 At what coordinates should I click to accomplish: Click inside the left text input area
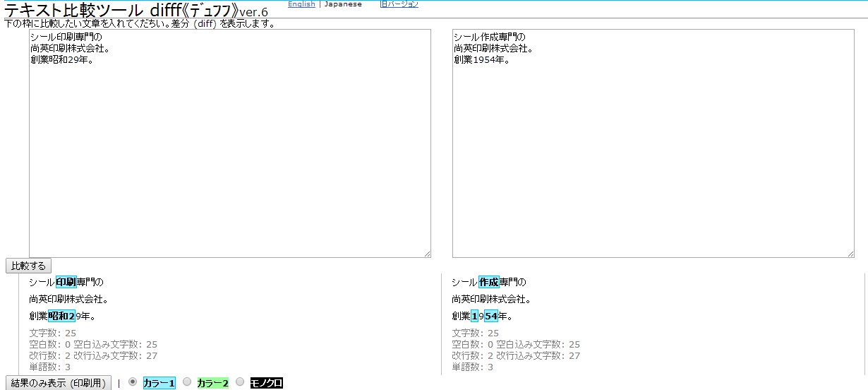(x=230, y=143)
